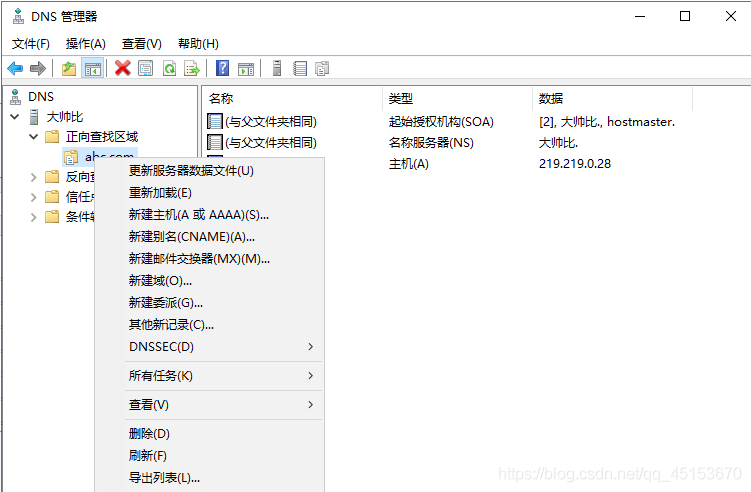751x492 pixels.
Task: Toggle the show/hide console tree icon
Action: point(92,69)
